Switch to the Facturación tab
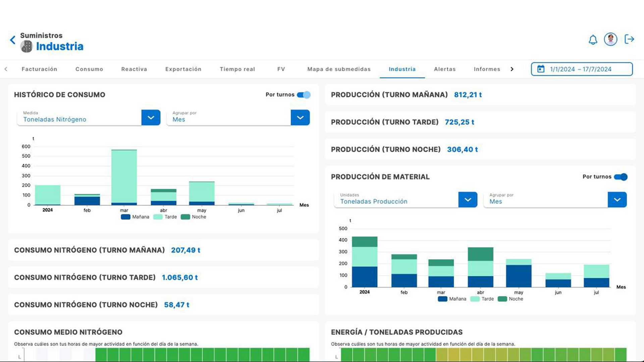 click(x=39, y=69)
